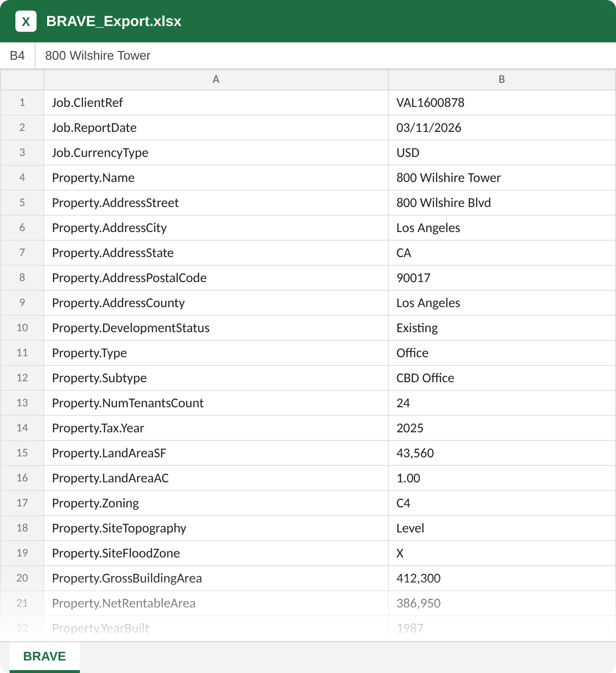Click the formula bar showing 800 Wilshire Tower
The height and width of the screenshot is (673, 616).
pyautogui.click(x=325, y=55)
